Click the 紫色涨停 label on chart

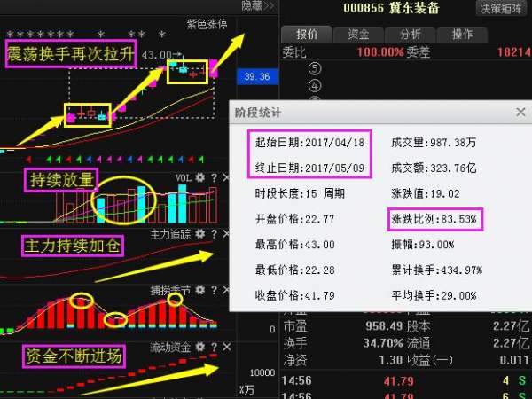click(206, 24)
